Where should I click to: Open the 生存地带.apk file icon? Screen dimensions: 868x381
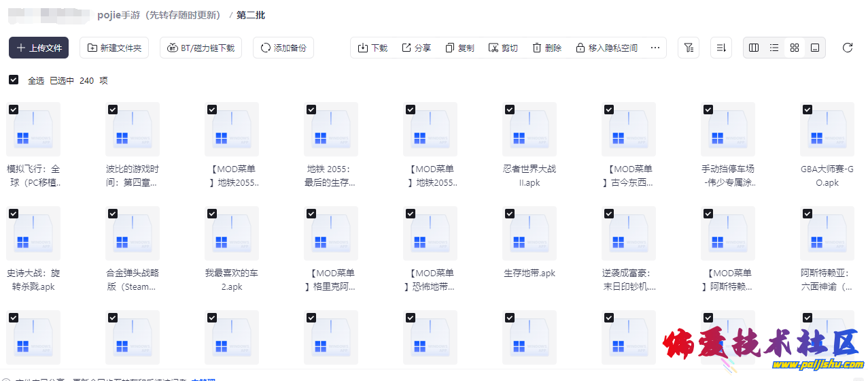pyautogui.click(x=530, y=233)
